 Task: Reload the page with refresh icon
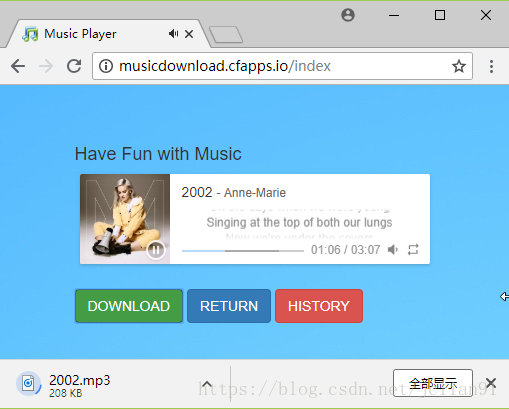[x=74, y=66]
